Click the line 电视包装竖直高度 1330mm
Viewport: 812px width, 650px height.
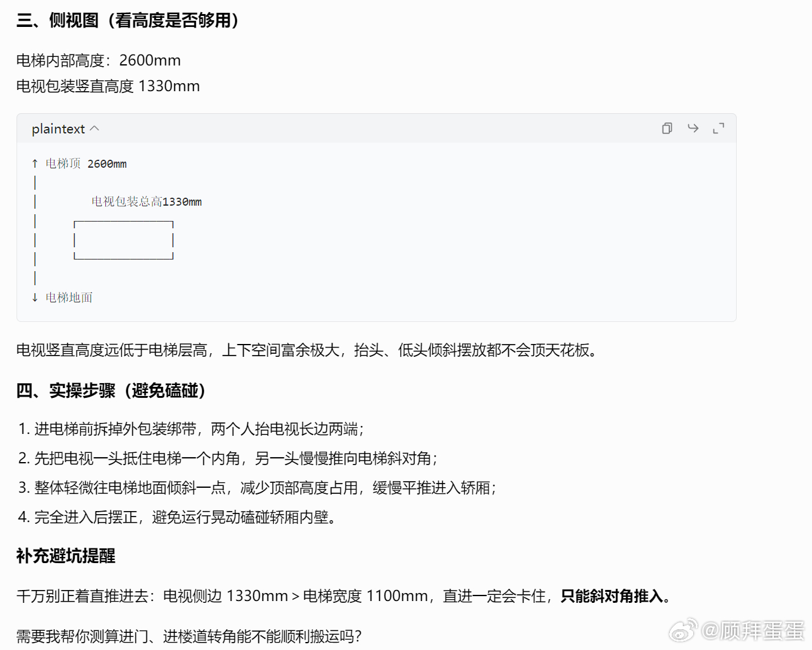point(108,86)
